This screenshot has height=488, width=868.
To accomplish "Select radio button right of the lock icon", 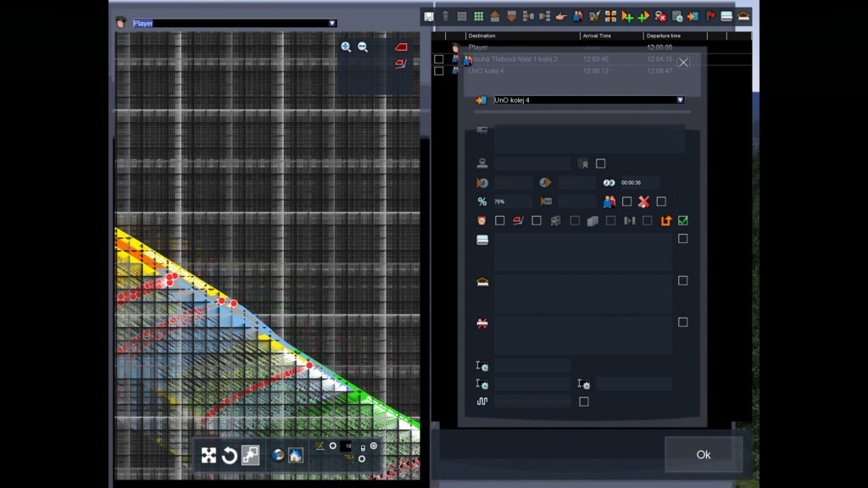I will 374,446.
